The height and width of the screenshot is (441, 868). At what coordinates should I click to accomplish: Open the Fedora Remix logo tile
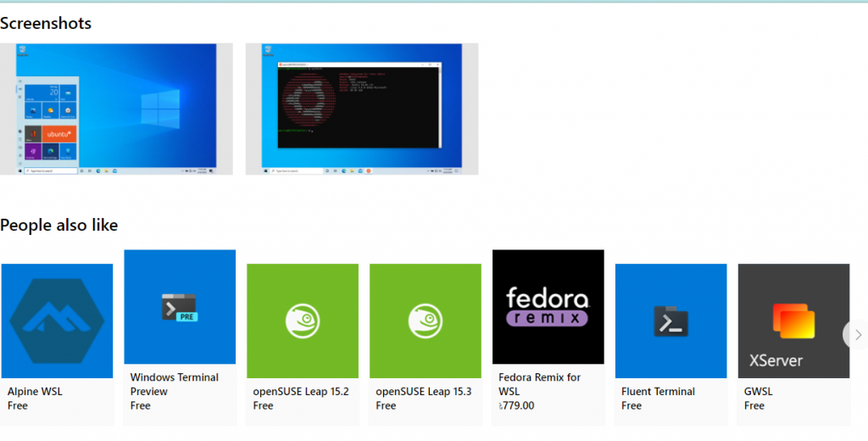click(548, 307)
